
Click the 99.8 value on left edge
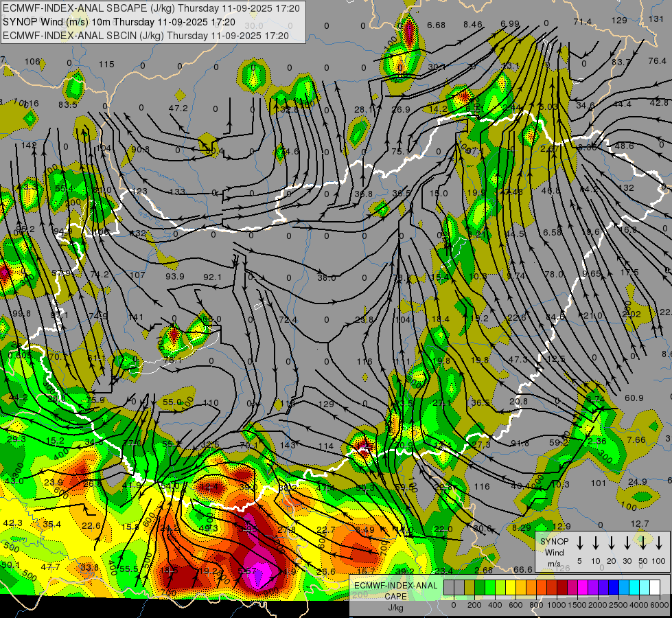[21, 314]
